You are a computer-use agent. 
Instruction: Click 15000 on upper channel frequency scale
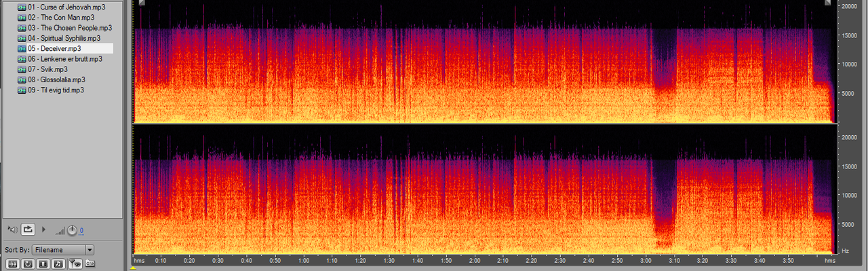(x=850, y=35)
